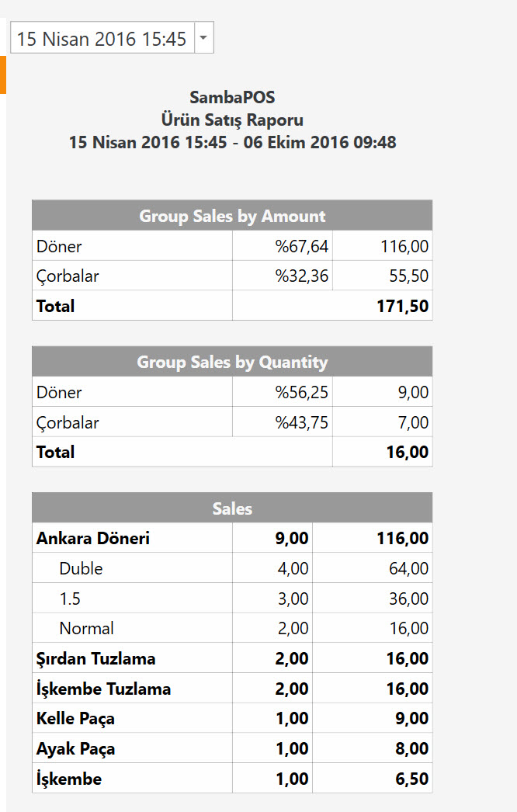Screen dimensions: 517x812
Task: Select the Ankara Döneri row label
Action: coord(93,538)
